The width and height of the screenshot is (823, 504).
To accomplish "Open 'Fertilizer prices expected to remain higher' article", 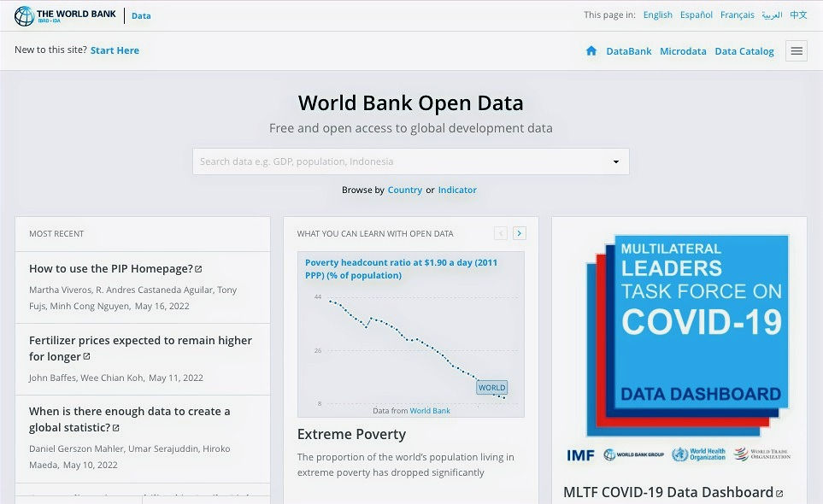I will coord(140,349).
